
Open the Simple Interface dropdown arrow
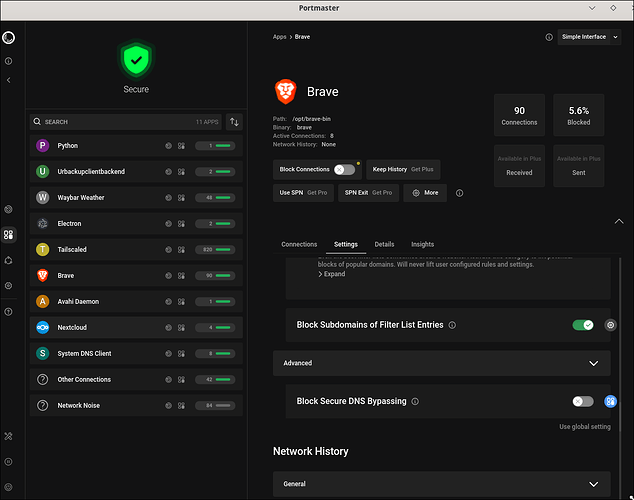[615, 37]
